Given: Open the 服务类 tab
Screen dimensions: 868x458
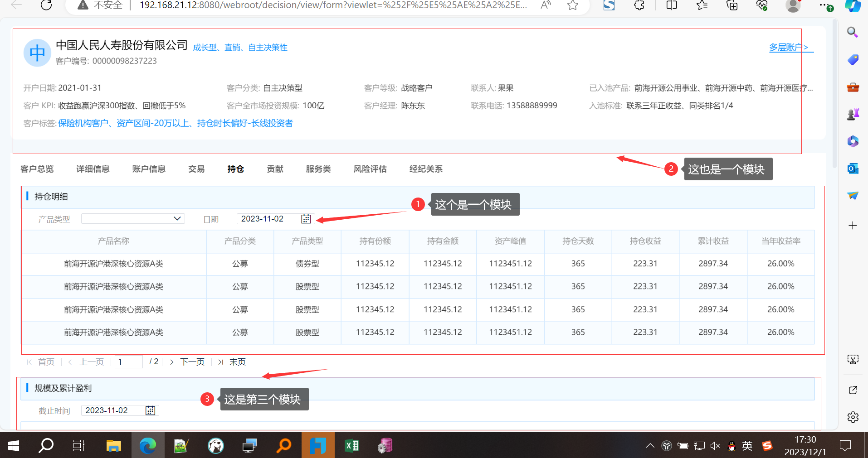Looking at the screenshot, I should (318, 169).
